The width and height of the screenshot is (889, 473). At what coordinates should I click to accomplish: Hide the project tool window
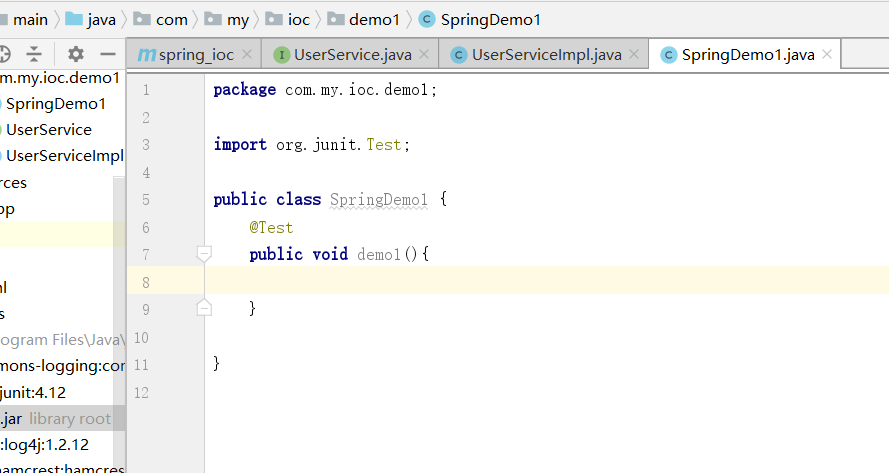click(x=108, y=54)
